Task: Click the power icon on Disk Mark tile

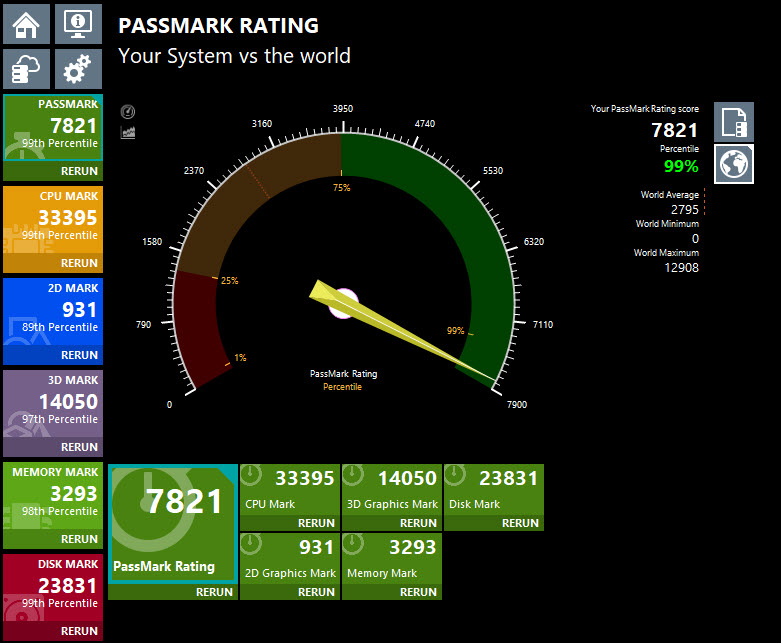Action: tap(455, 475)
